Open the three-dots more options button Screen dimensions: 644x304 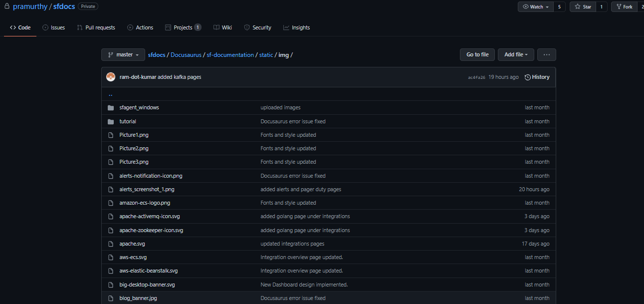click(x=547, y=55)
